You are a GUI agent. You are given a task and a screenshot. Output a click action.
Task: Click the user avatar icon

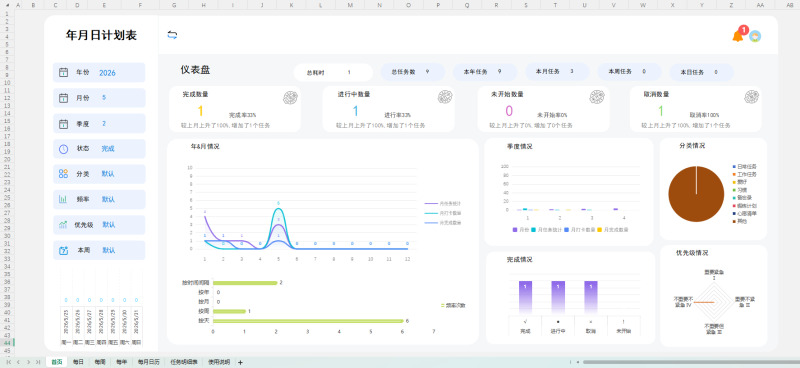click(x=755, y=36)
